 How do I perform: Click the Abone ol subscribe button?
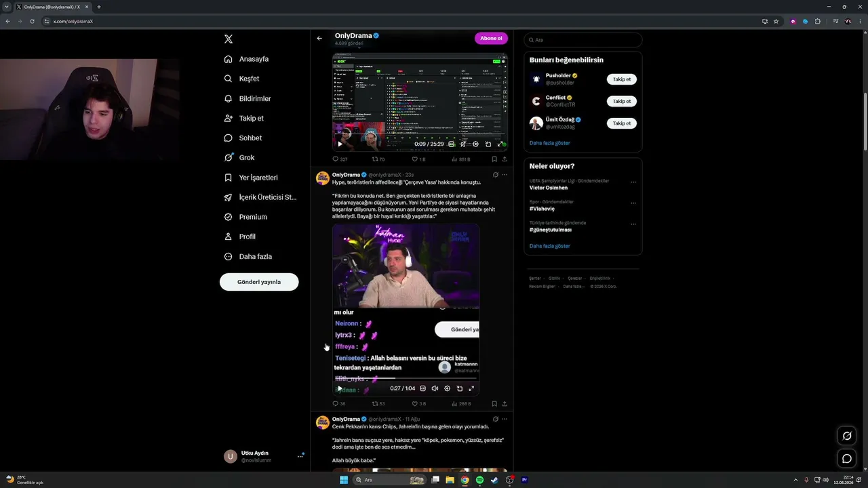[x=491, y=38]
